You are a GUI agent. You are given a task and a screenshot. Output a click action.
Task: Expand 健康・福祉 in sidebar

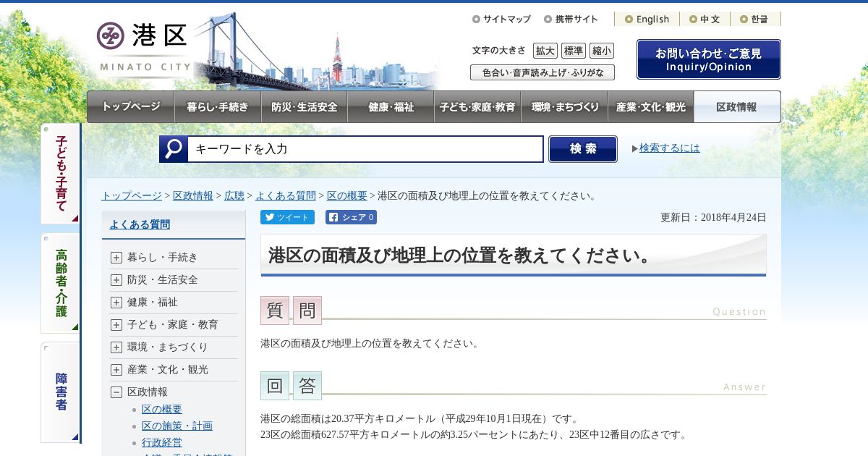coord(116,302)
